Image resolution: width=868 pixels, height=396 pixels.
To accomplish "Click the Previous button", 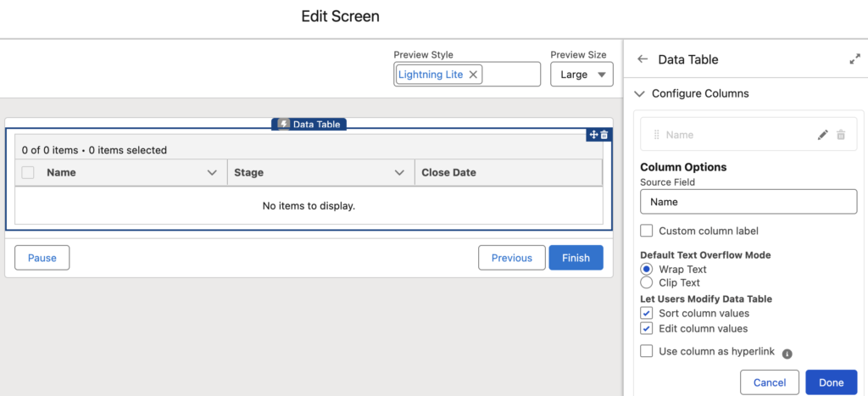I will pos(511,258).
